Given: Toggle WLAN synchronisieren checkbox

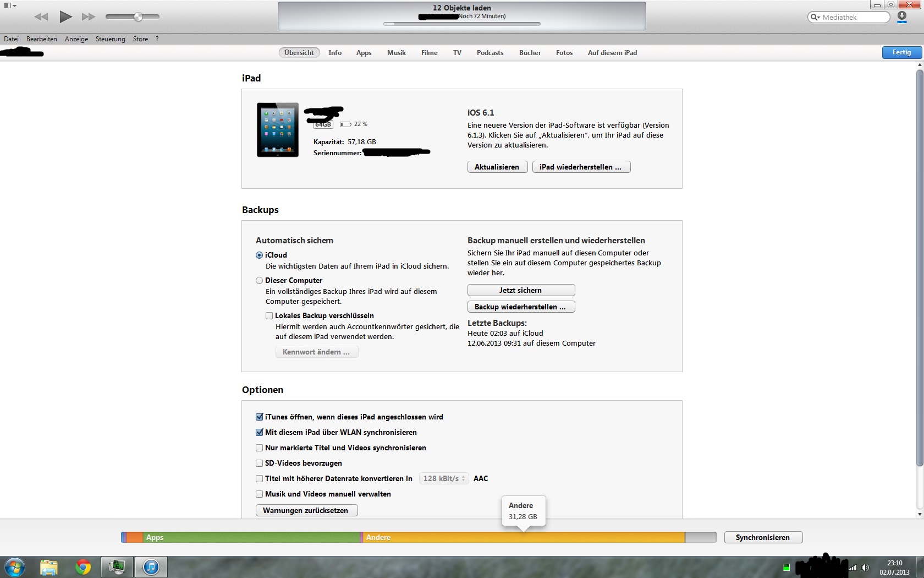Looking at the screenshot, I should click(x=259, y=433).
